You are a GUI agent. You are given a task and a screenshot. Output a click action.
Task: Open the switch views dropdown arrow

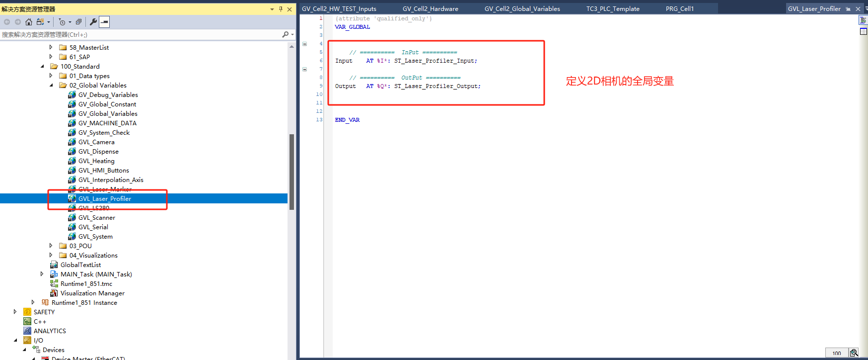pos(49,22)
